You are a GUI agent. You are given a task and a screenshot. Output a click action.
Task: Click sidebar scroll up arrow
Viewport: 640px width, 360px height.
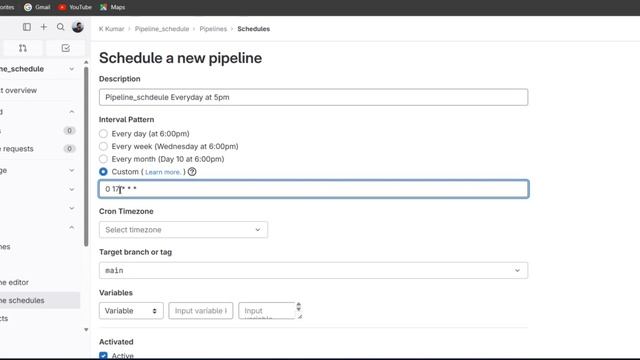[x=86, y=62]
